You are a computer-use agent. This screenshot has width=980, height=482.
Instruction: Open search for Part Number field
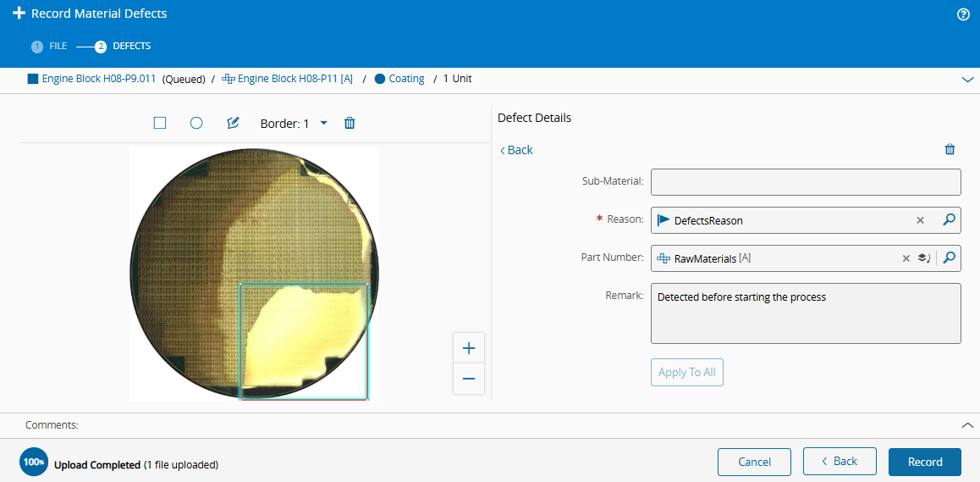coord(949,258)
